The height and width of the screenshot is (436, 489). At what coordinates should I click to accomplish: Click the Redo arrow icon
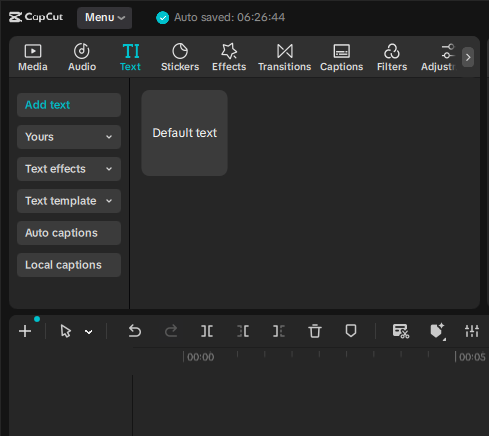(x=171, y=331)
